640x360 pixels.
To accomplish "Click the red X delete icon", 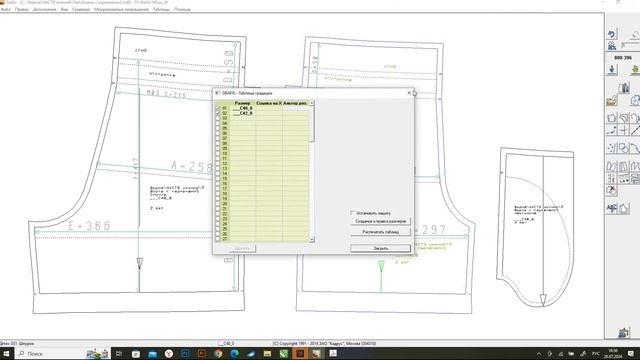I will coord(611,190).
